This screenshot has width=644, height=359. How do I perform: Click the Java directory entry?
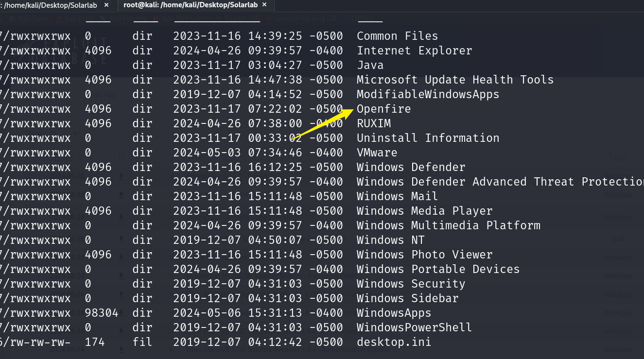[x=370, y=65]
